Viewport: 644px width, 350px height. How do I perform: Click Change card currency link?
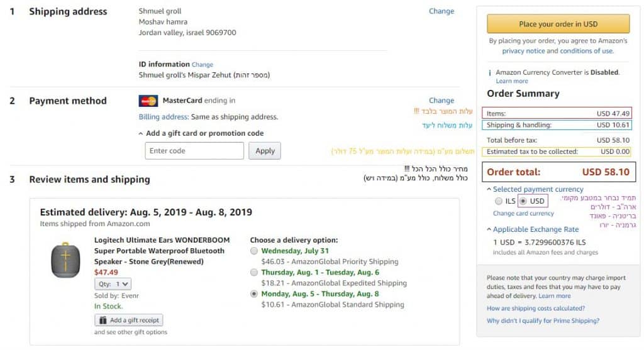point(523,214)
